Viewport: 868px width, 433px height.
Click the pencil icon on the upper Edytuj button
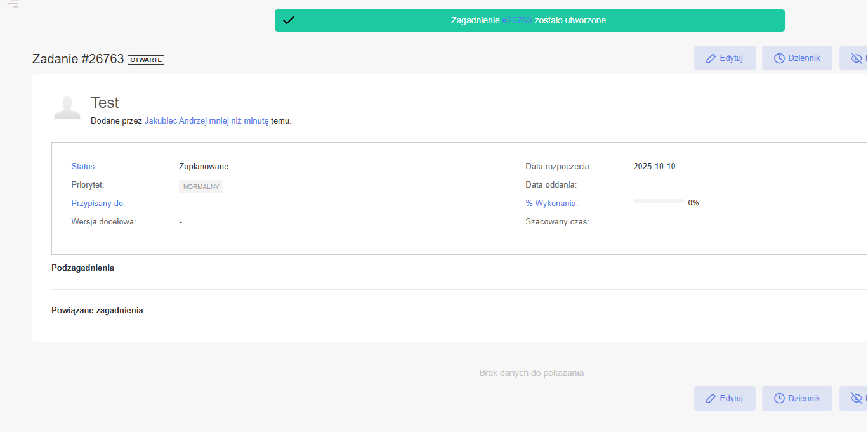(x=711, y=58)
